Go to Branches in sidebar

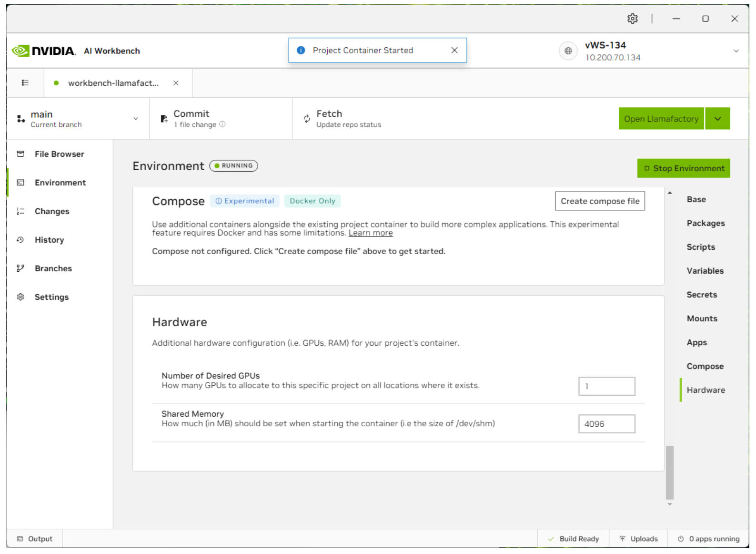[53, 268]
